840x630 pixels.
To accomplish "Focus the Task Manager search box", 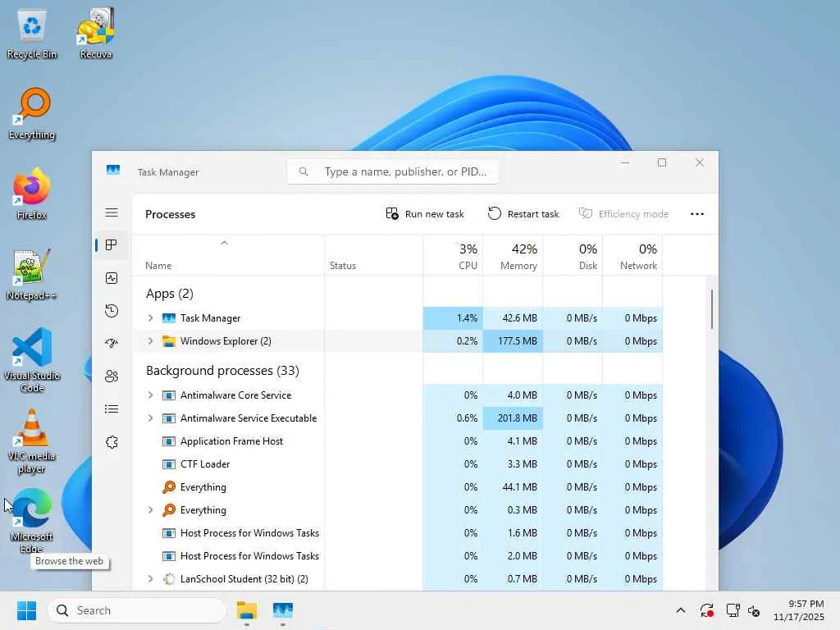I will 393,171.
